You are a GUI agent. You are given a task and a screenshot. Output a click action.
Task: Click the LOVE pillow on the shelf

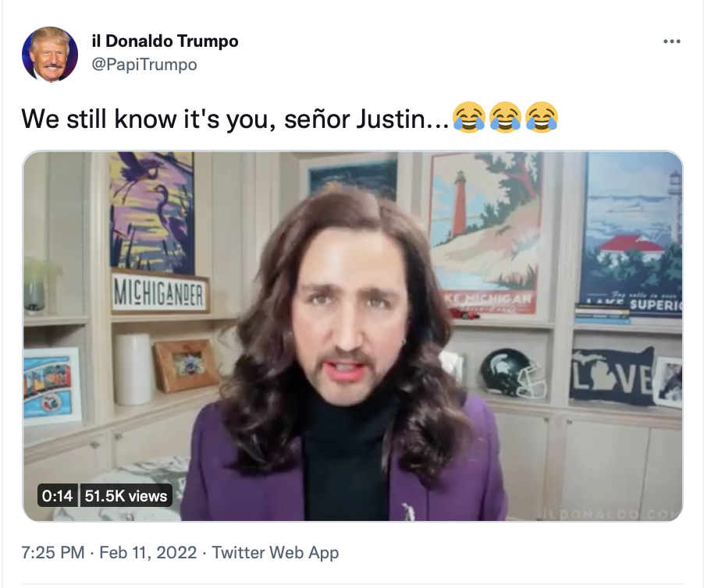pos(613,376)
